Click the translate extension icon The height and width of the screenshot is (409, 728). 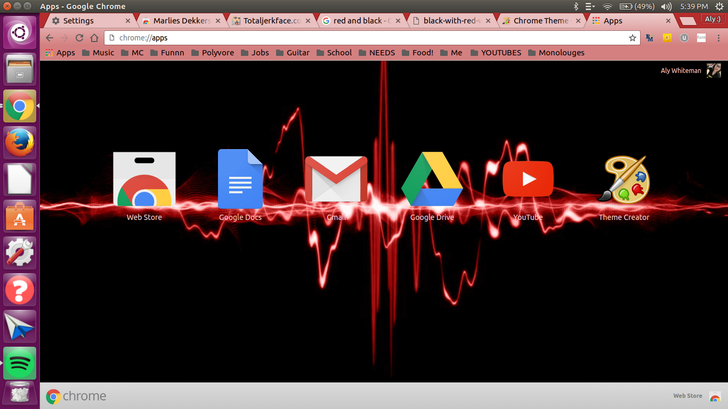(650, 38)
